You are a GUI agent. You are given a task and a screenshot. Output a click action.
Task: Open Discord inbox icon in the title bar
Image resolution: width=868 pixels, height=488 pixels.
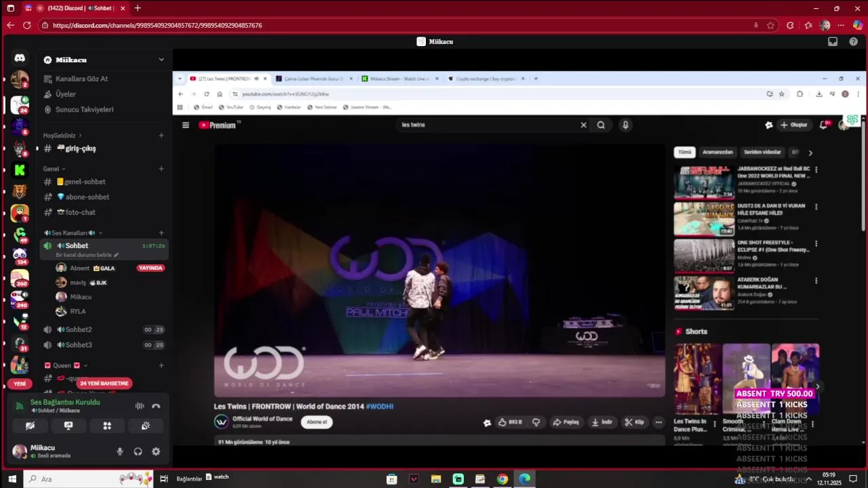833,41
